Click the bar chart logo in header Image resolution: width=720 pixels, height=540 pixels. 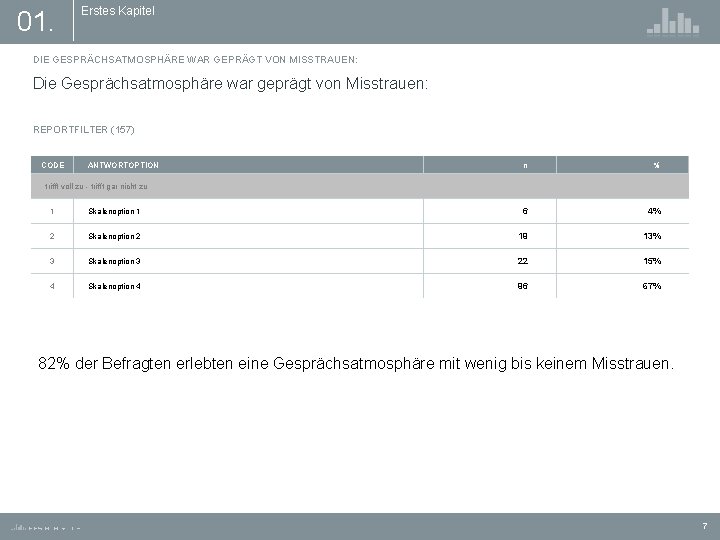point(673,22)
